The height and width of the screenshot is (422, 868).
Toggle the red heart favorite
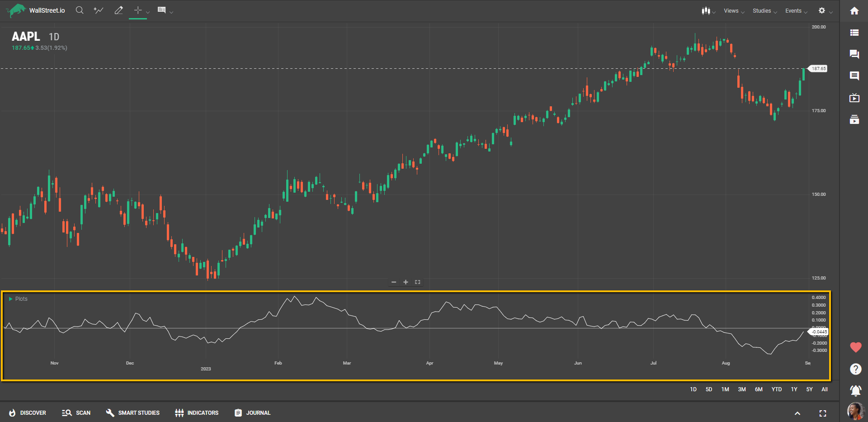[855, 347]
